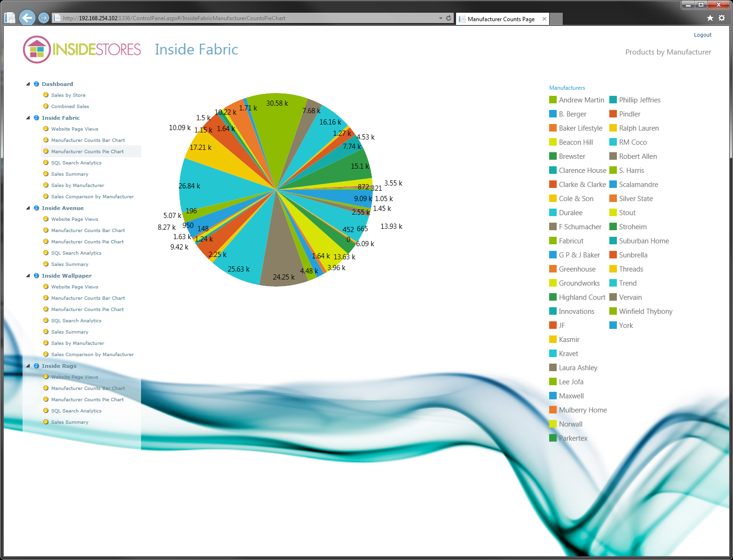Close the Manufacturer Counts Page tab

544,19
